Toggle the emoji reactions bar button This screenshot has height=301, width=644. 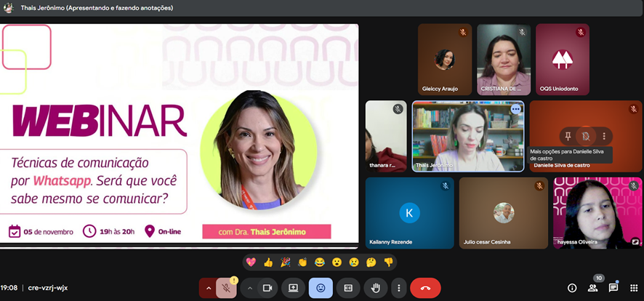tap(321, 288)
